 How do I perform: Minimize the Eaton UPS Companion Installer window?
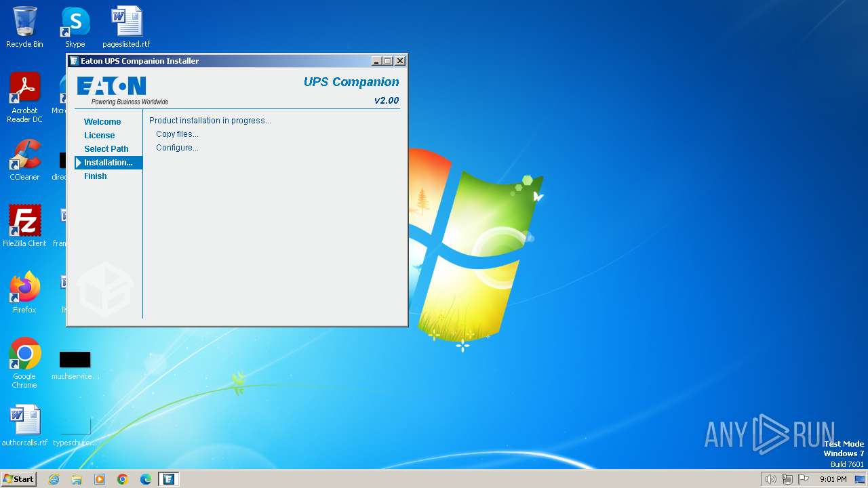click(377, 61)
